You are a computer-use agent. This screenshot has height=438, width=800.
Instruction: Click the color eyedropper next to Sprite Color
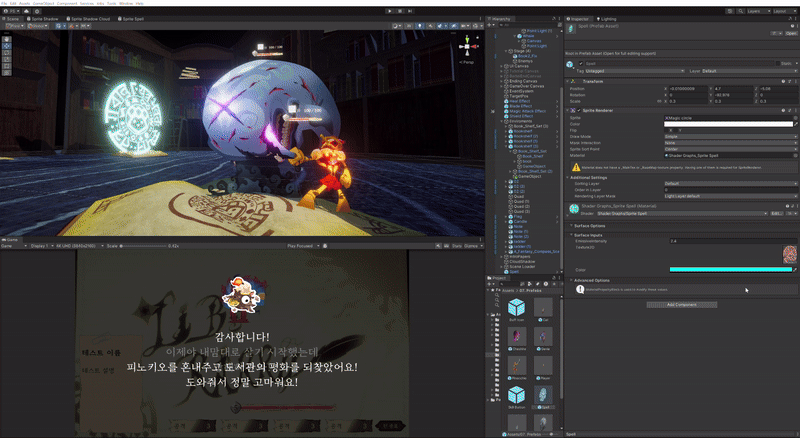point(795,124)
